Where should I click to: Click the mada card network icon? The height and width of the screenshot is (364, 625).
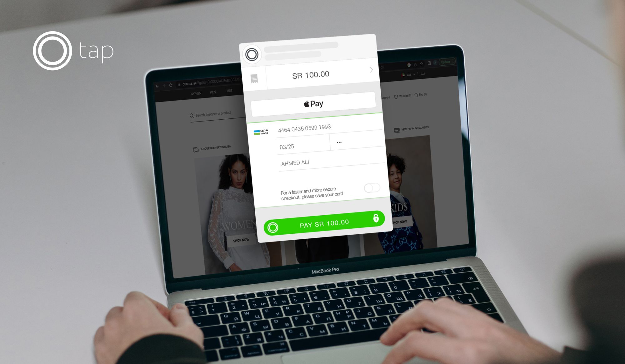pyautogui.click(x=260, y=132)
